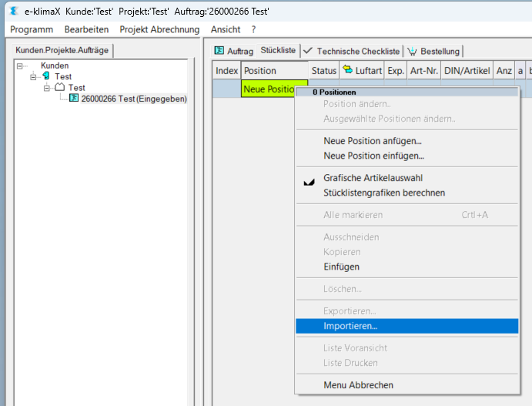Click the Position column header
Screen dimensions: 532x406
point(275,71)
